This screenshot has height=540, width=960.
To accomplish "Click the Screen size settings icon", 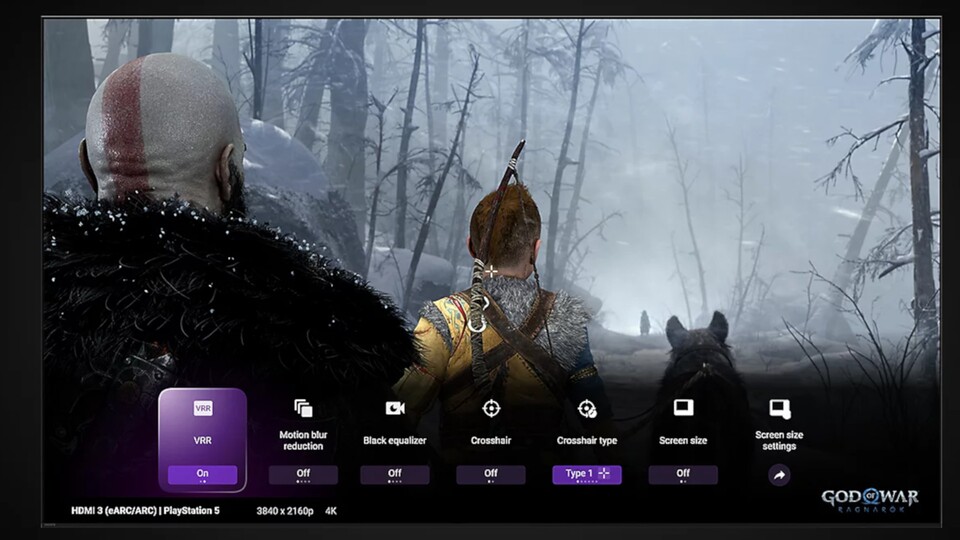I will tap(779, 408).
